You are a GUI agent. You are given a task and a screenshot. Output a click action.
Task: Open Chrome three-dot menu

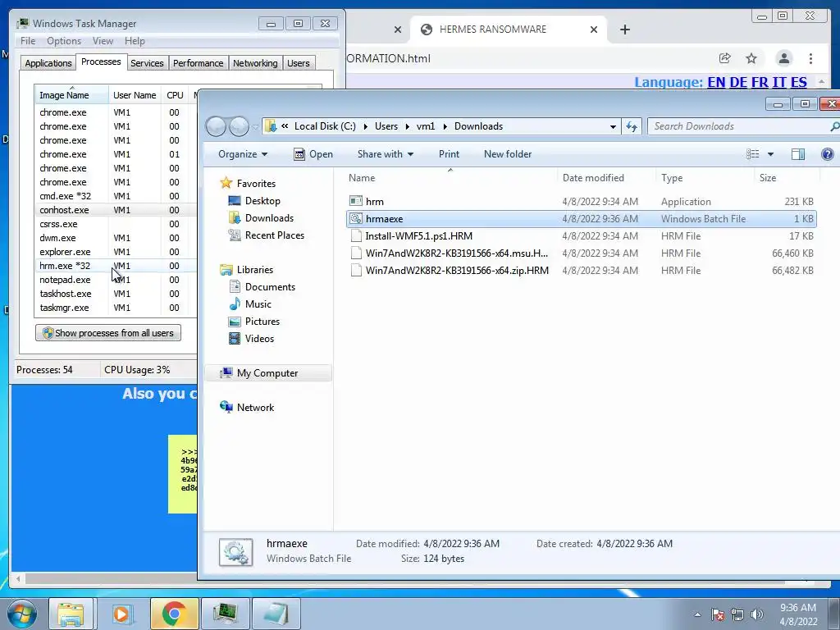tap(810, 58)
